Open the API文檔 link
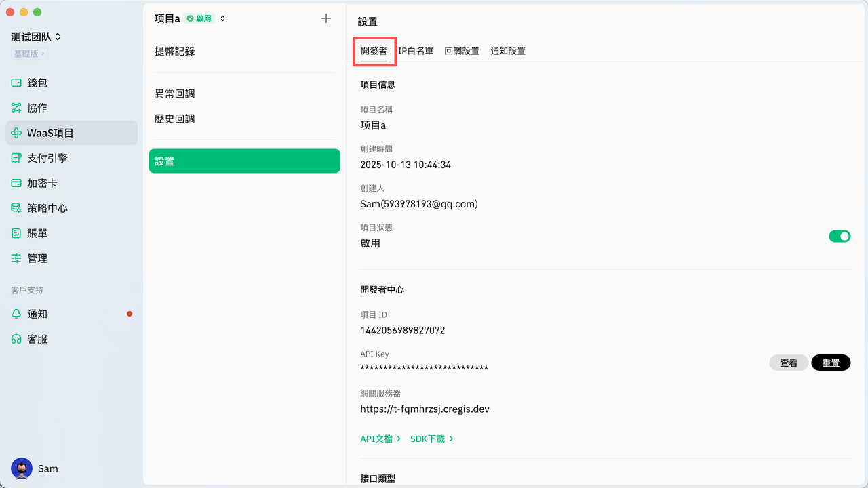The width and height of the screenshot is (868, 488). click(380, 439)
